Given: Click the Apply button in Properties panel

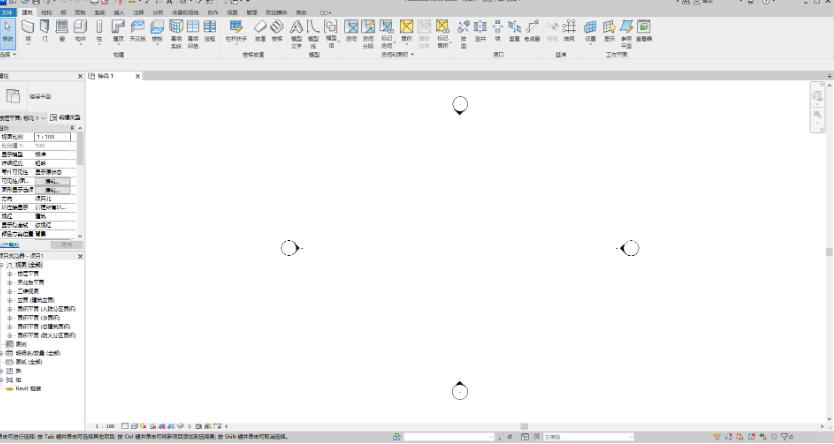Looking at the screenshot, I should [66, 244].
